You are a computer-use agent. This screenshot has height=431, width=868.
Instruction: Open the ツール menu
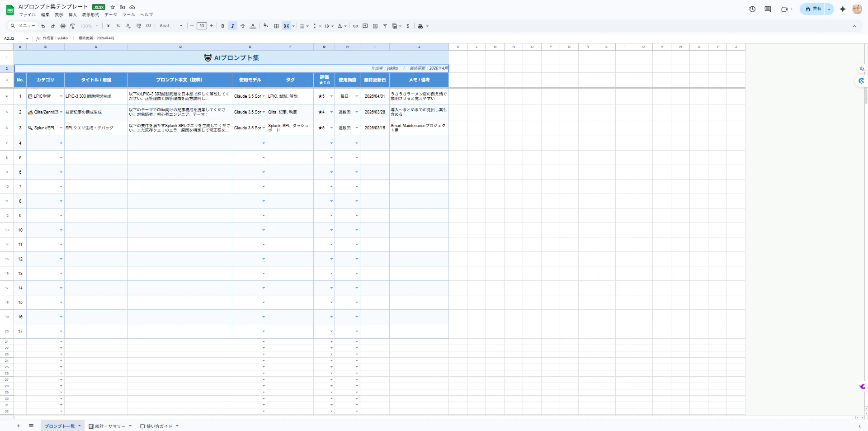click(128, 15)
